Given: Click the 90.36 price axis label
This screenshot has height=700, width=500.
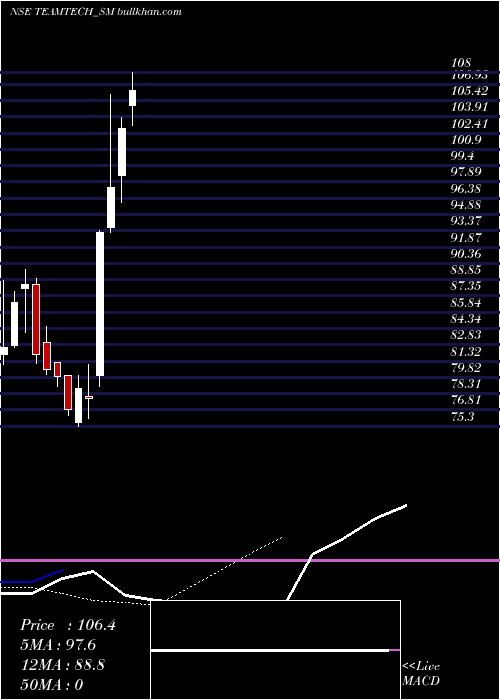Looking at the screenshot, I should tap(466, 254).
